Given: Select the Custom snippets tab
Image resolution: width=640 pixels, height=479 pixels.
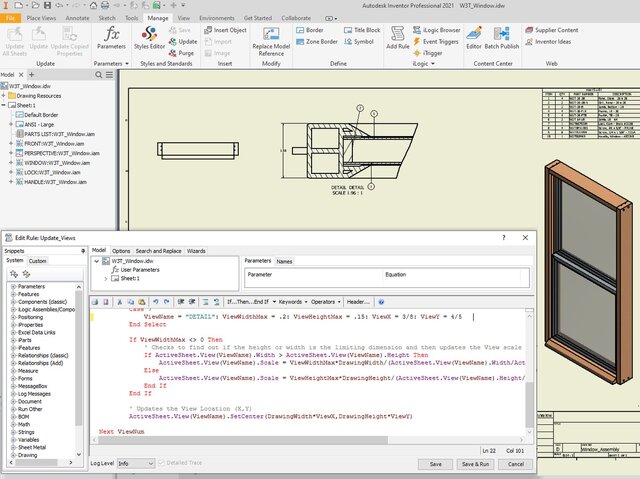Looking at the screenshot, I should pyautogui.click(x=37, y=260).
